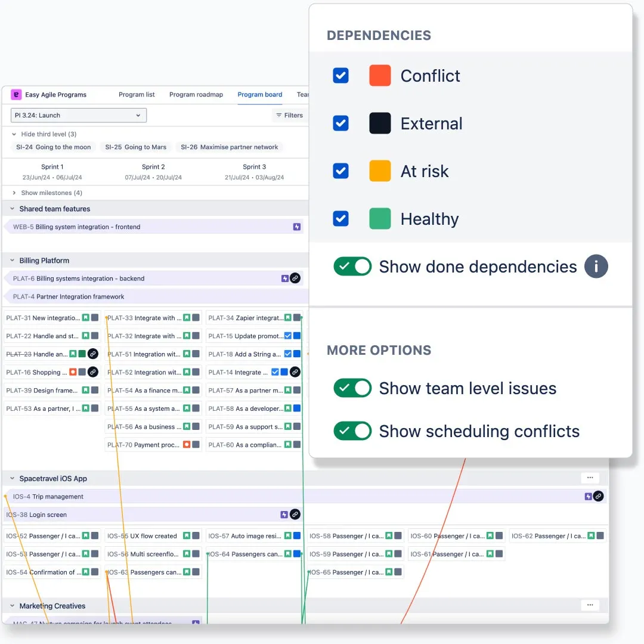
Task: Expand Show milestones (4)
Action: (14, 193)
